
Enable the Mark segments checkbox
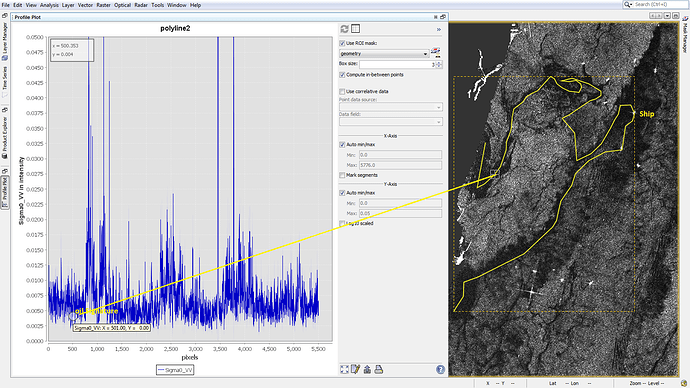tap(342, 175)
